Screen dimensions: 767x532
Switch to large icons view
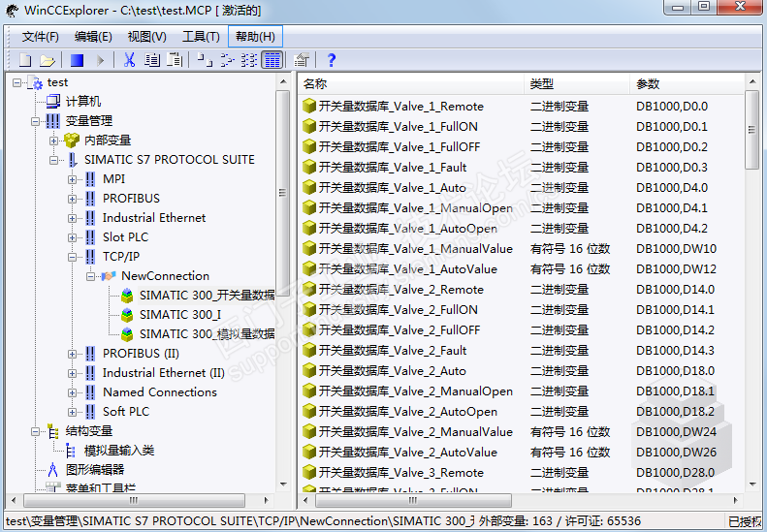tap(205, 60)
